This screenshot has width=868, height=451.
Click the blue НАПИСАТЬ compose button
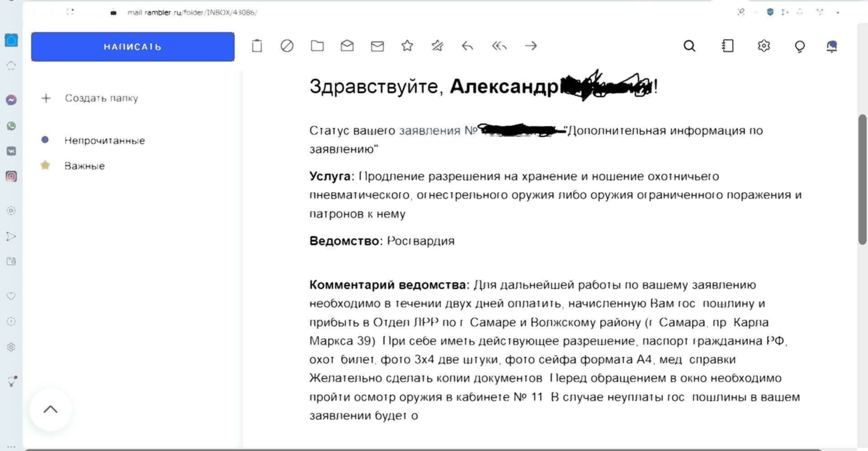[x=132, y=47]
